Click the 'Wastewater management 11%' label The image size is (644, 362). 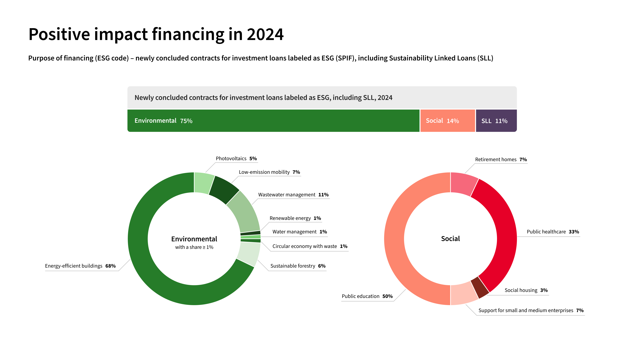[x=293, y=195]
